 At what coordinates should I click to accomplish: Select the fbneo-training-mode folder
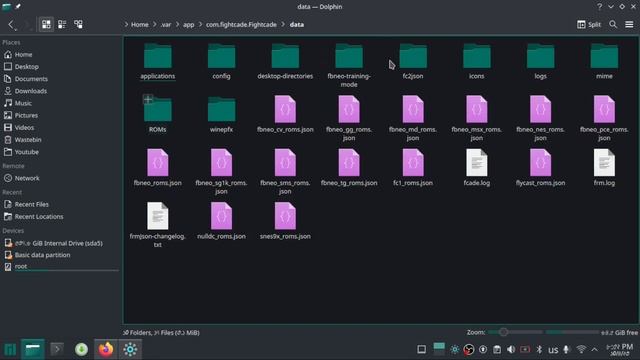349,65
